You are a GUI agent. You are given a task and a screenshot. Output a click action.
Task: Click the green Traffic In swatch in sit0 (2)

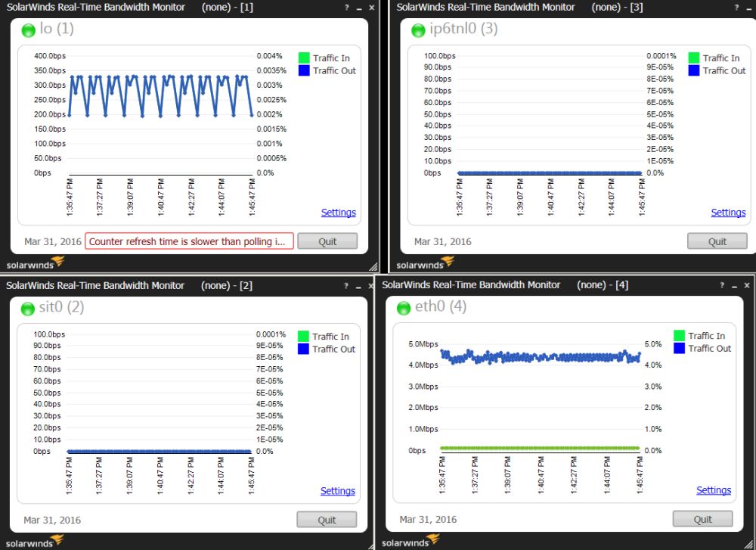pyautogui.click(x=303, y=336)
